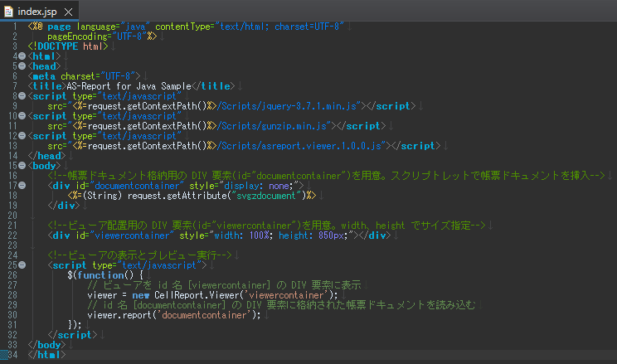Click the closing '</html>' tag on line 34
The image size is (617, 364).
[46, 355]
